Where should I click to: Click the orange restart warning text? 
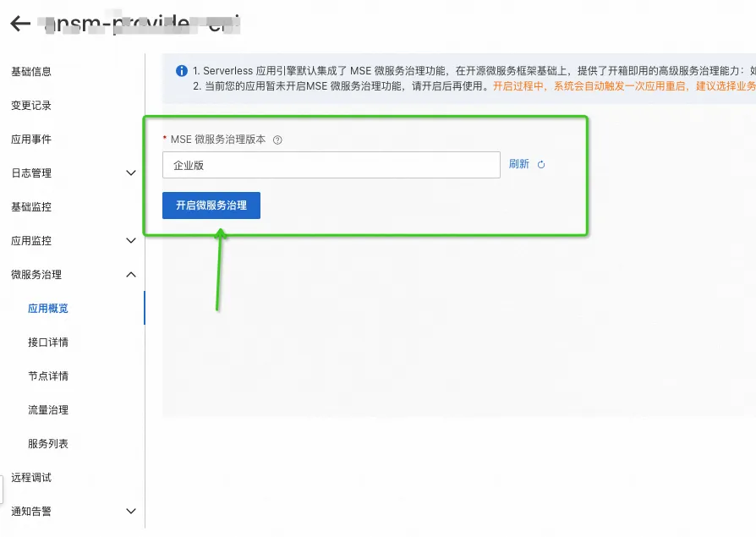pos(624,86)
